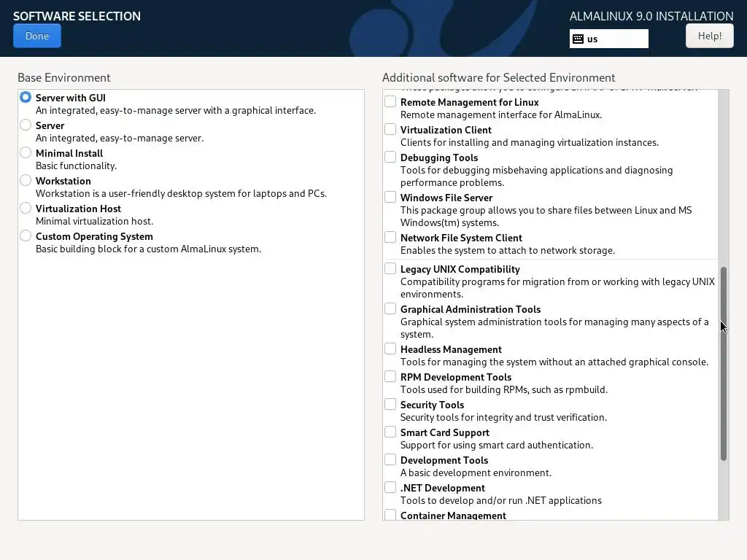This screenshot has width=747, height=560.
Task: Click 'Enables the system to attach to network storage.'
Action: click(x=508, y=251)
